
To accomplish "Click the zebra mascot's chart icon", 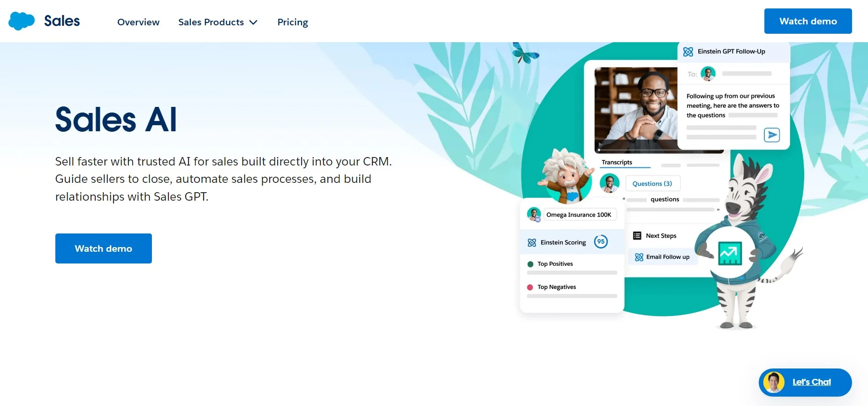I will pyautogui.click(x=730, y=254).
